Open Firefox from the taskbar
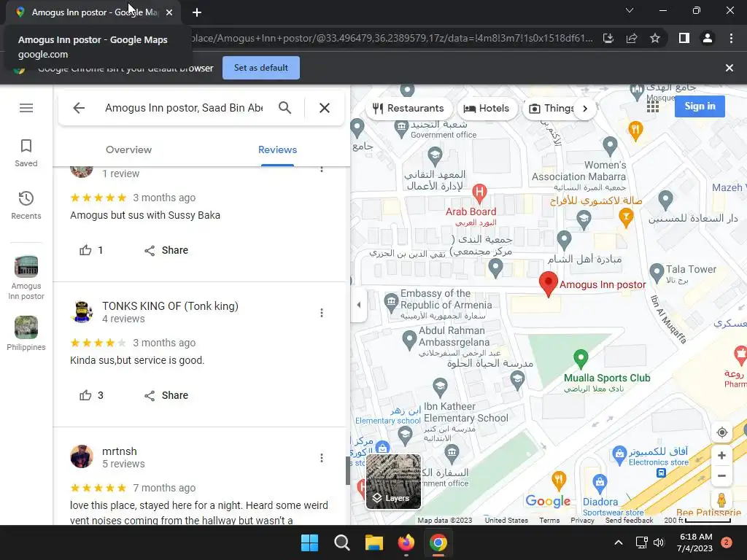The image size is (747, 560). 406,542
